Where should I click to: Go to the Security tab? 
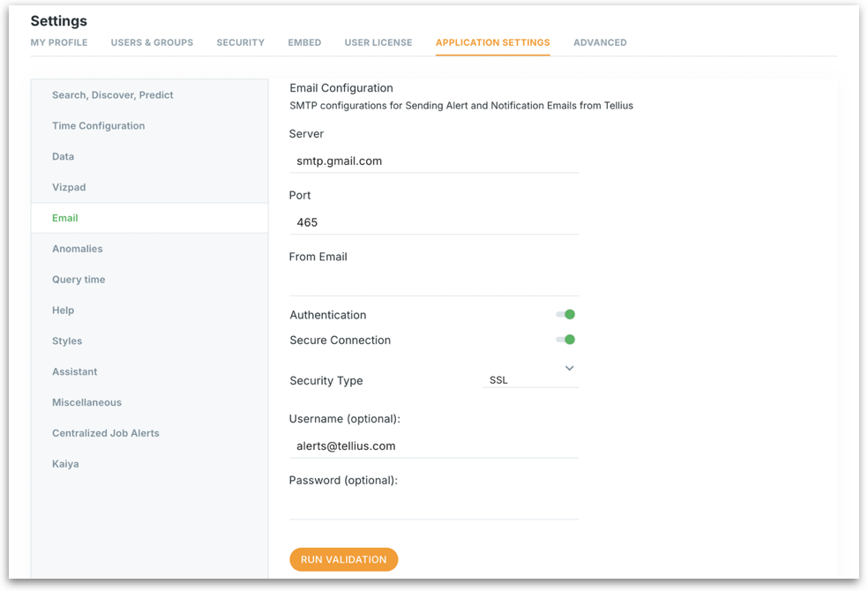point(240,42)
